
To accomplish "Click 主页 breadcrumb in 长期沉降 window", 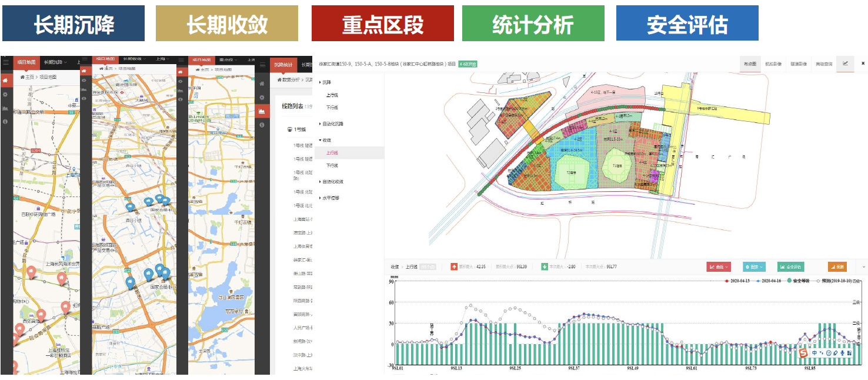I will [27, 77].
